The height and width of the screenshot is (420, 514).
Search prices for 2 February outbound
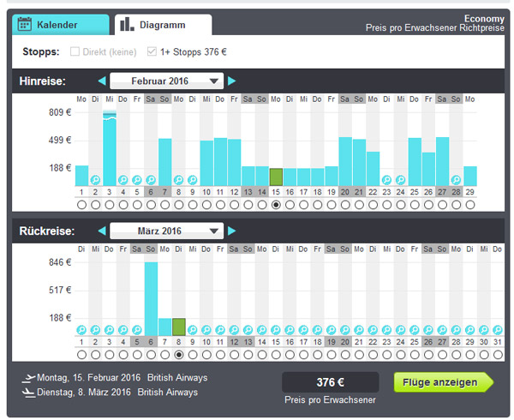coord(95,180)
